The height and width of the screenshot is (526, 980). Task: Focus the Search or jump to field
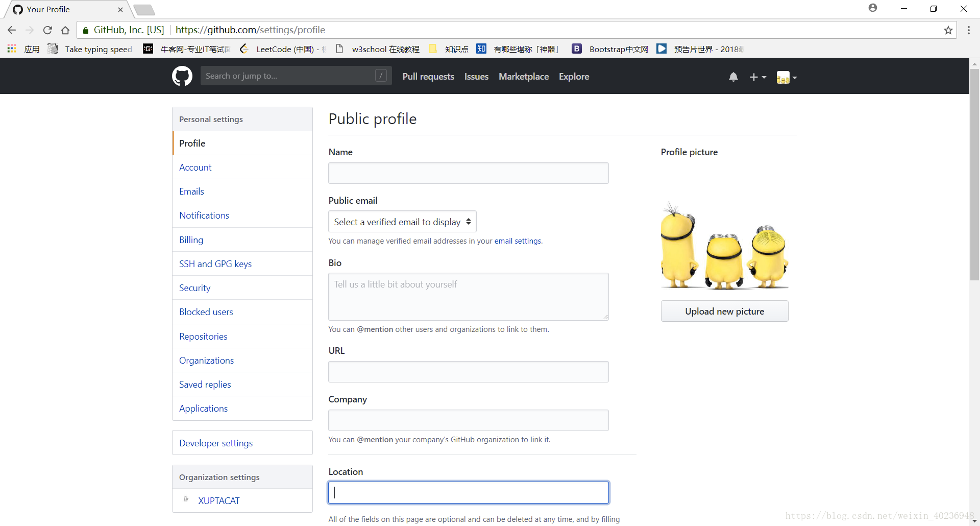(x=296, y=76)
